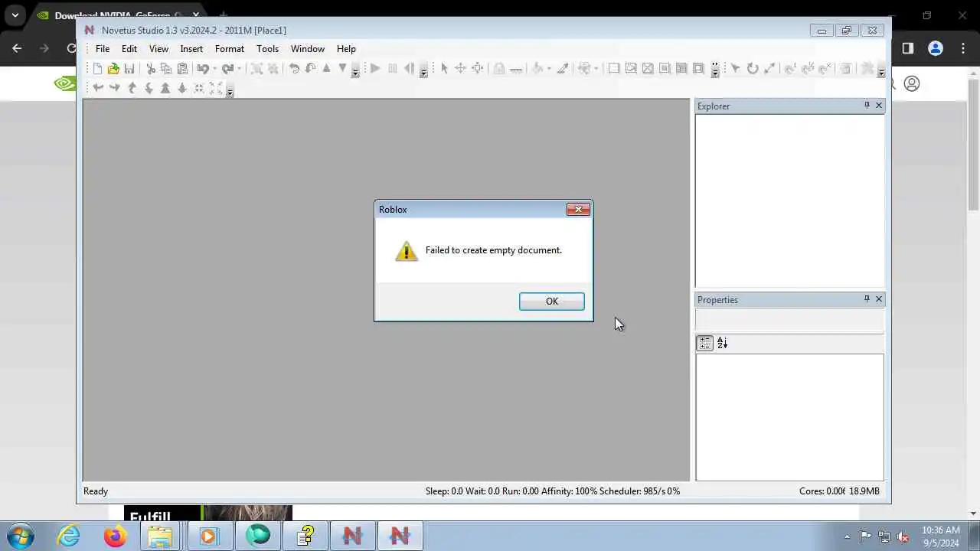This screenshot has width=980, height=551.
Task: Click the Lock padlock tool icon
Action: (499, 69)
